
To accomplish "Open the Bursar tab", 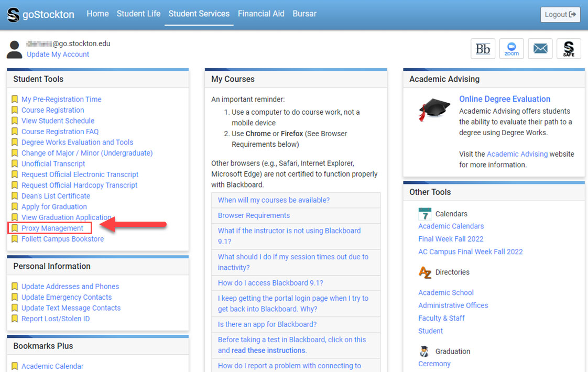I will pyautogui.click(x=304, y=14).
